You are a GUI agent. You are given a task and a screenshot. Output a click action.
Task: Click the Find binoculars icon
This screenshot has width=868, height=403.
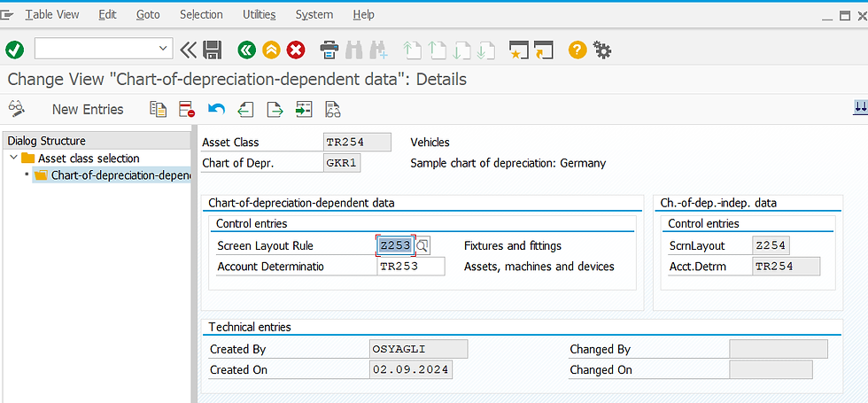(x=353, y=50)
